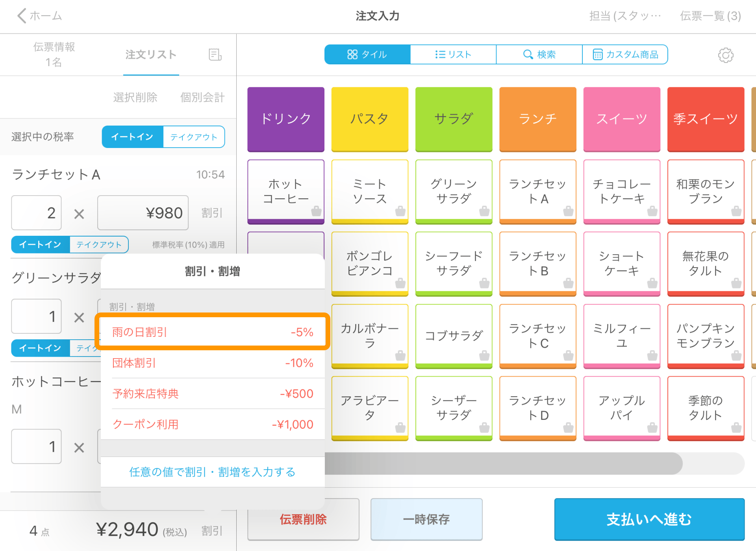
Task: Tap takeout bag icon on カルボナーラ
Action: pyautogui.click(x=400, y=356)
